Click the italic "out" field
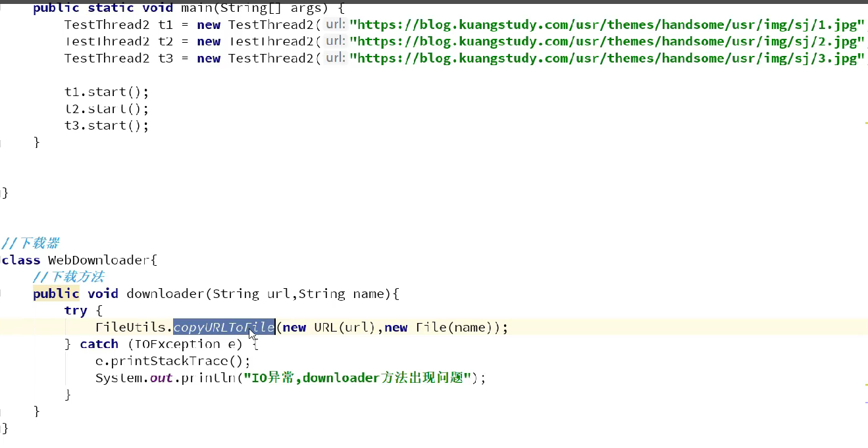868x448 pixels. (161, 378)
